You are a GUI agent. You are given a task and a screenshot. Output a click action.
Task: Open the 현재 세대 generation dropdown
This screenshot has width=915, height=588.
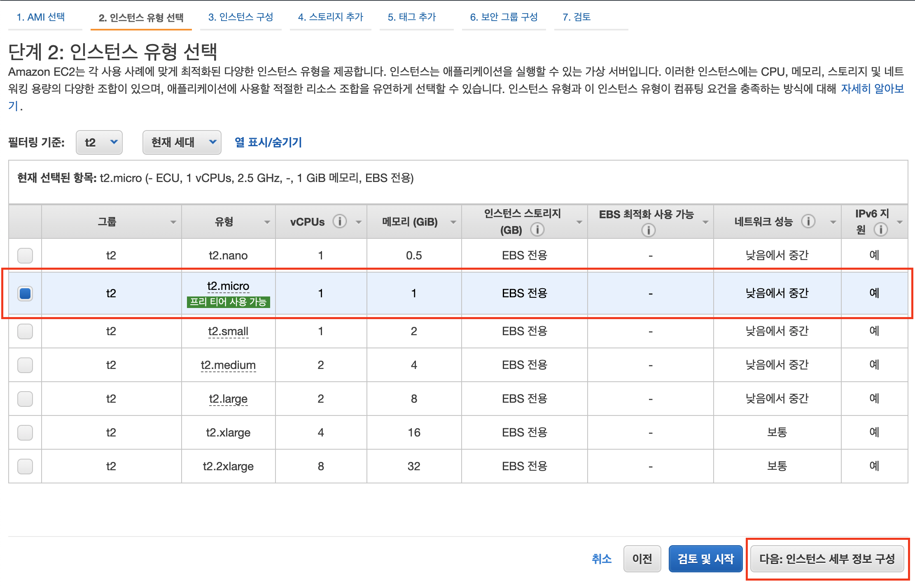[182, 142]
